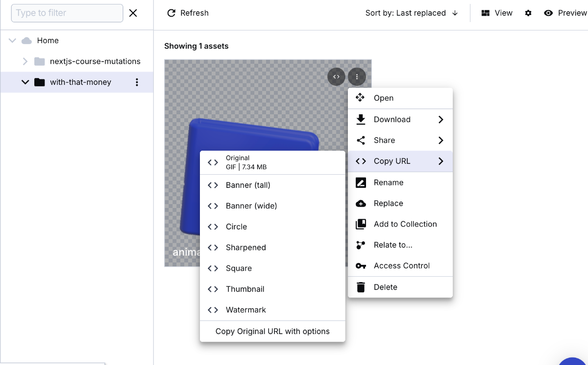Click the asset's embed code icon
The image size is (588, 365).
tap(336, 77)
